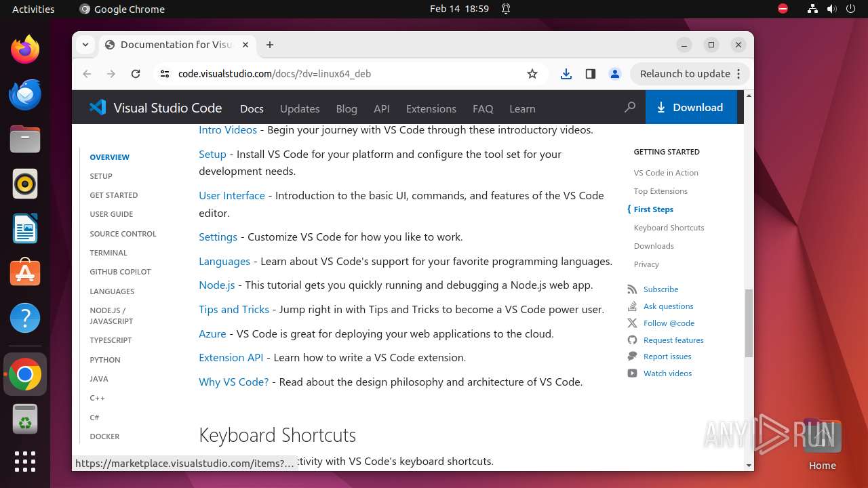This screenshot has width=868, height=488.
Task: Open the Extension API link
Action: 231,357
